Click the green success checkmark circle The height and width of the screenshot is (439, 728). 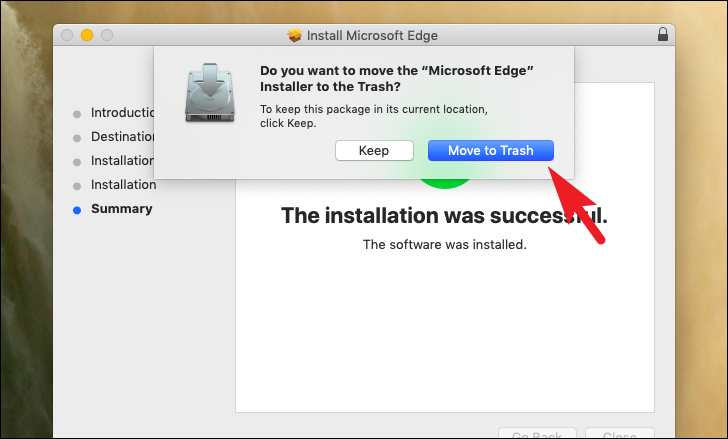click(x=444, y=184)
